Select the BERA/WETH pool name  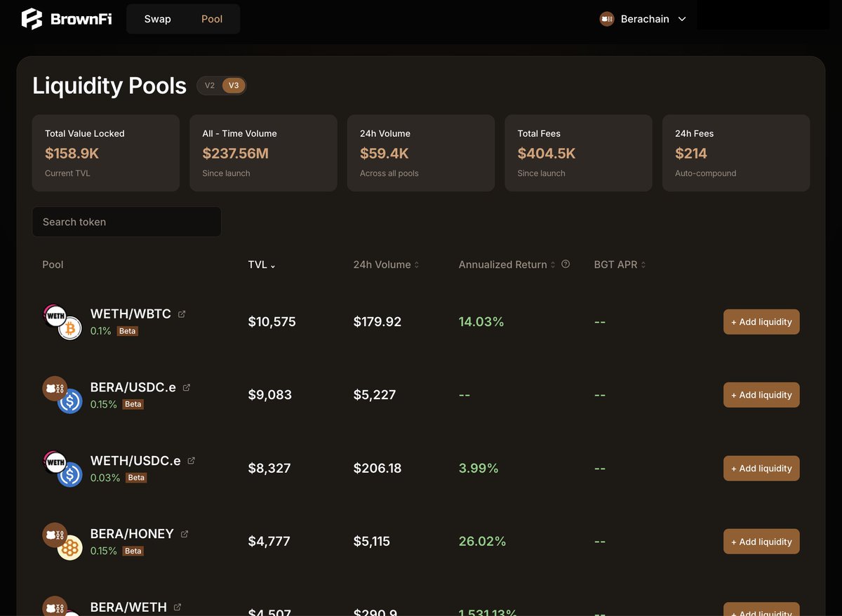[128, 607]
